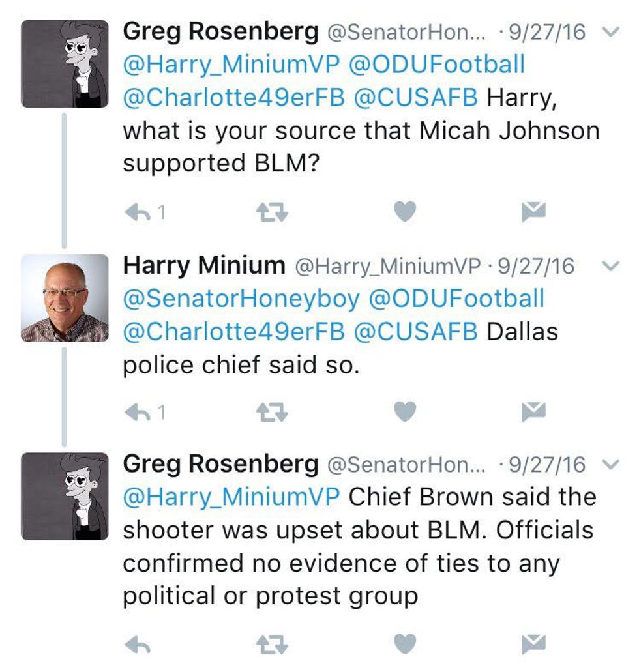Message Greg's Chief Brown tweet to someone
Image resolution: width=639 pixels, height=672 pixels.
[x=533, y=645]
